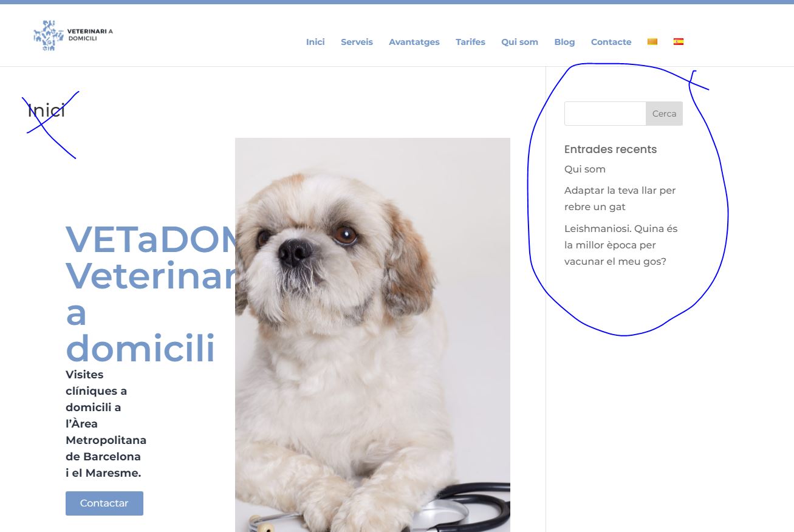Open the Inici menu item

(315, 42)
